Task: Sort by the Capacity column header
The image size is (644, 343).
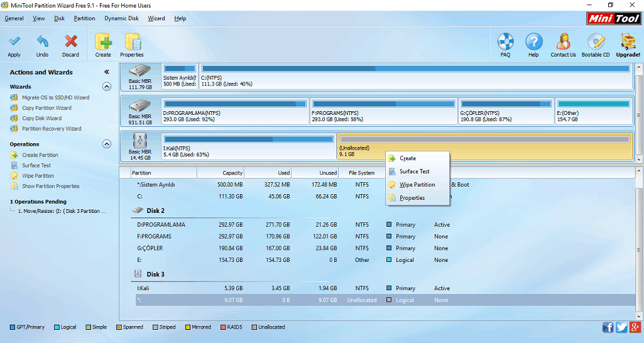Action: [221, 173]
